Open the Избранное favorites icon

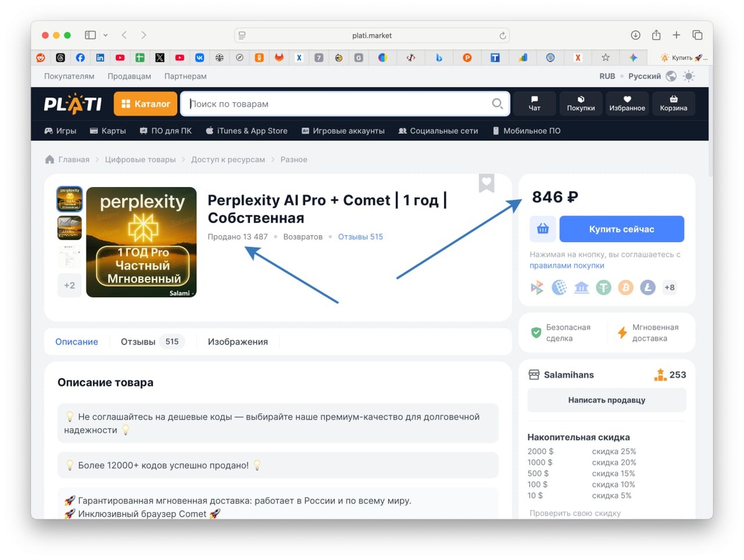coord(627,103)
